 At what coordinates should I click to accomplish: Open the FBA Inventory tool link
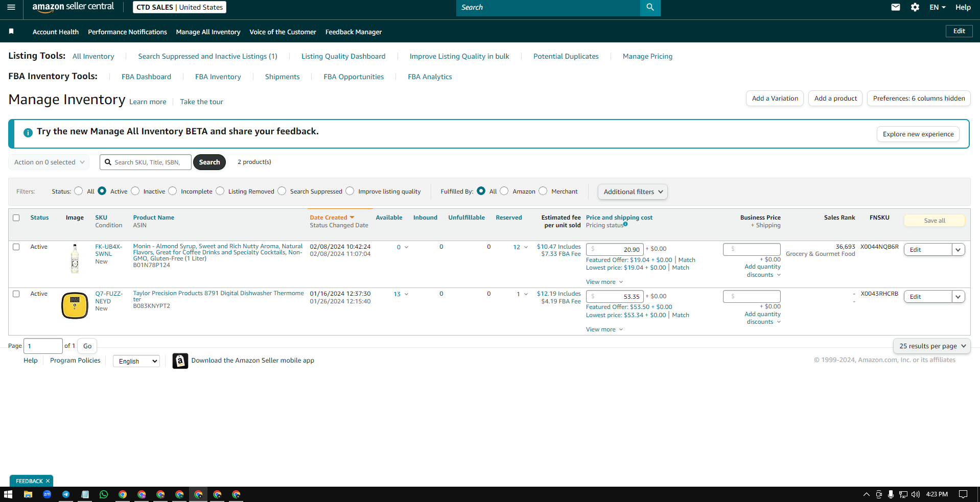click(218, 77)
